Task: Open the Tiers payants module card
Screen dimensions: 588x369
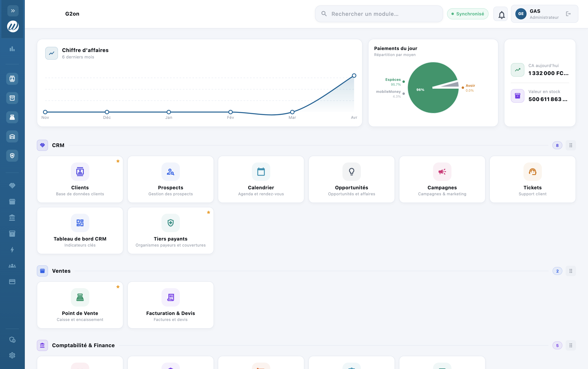Action: pyautogui.click(x=170, y=231)
